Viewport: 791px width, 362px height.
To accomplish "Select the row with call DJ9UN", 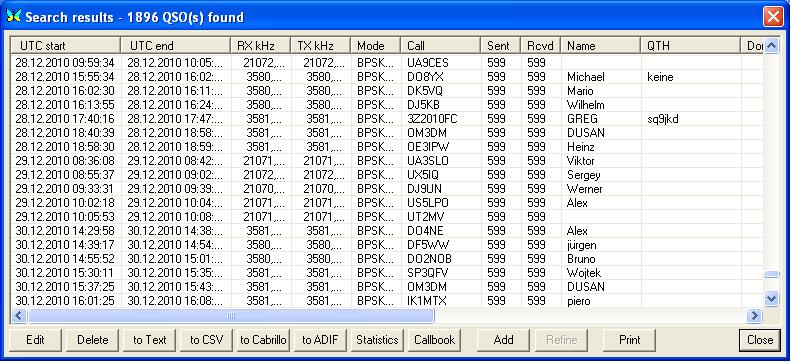I will pyautogui.click(x=387, y=189).
